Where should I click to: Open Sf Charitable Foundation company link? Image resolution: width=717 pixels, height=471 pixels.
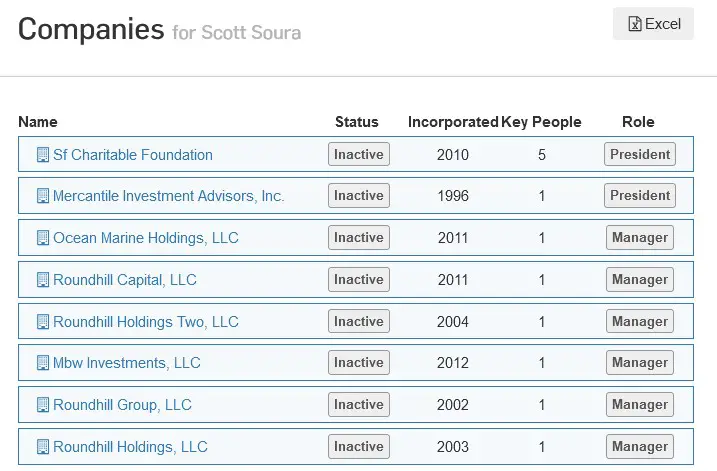pyautogui.click(x=133, y=155)
